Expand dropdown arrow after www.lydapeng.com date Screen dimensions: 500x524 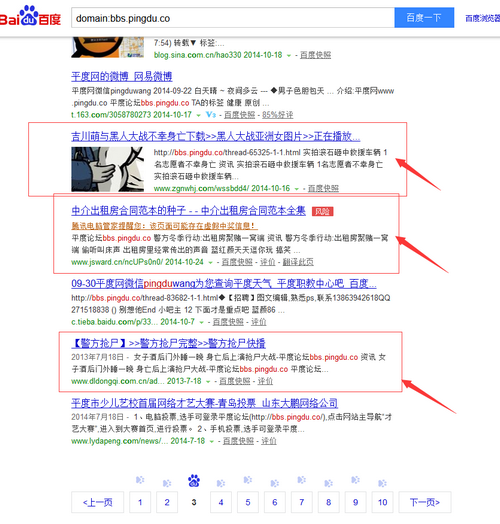point(212,441)
